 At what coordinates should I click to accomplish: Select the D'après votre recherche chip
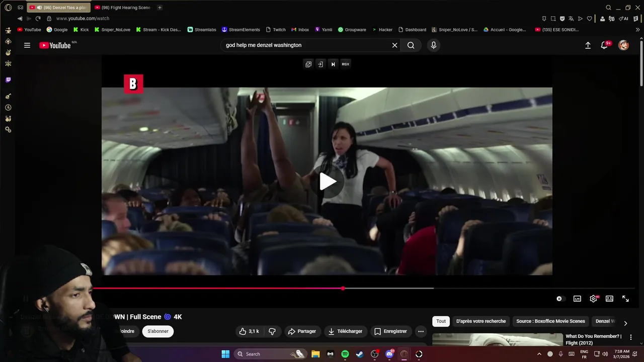pos(481,321)
